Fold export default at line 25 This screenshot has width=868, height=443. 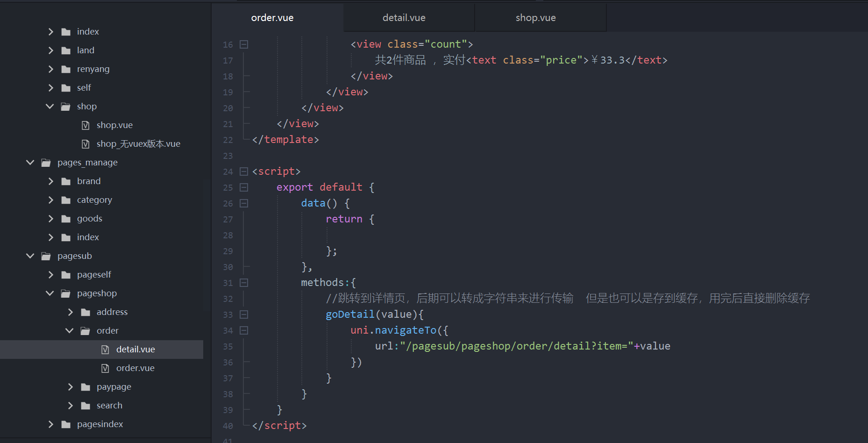tap(244, 187)
